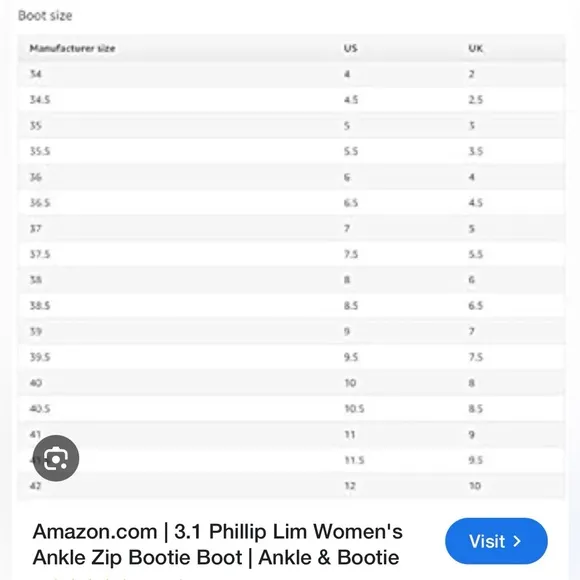Click US size 12 cell

[350, 486]
